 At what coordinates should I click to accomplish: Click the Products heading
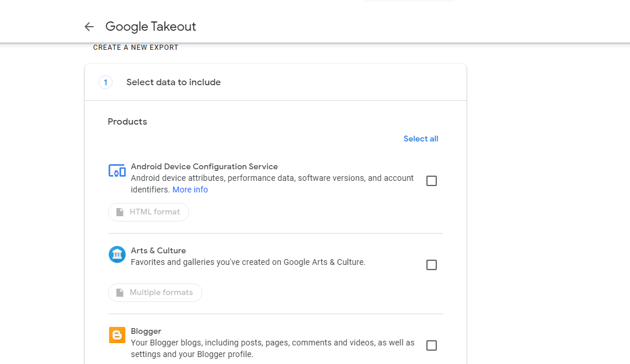click(128, 122)
